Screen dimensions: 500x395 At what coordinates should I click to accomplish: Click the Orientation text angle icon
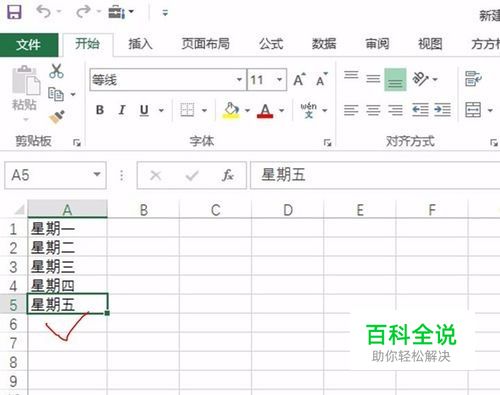click(x=421, y=79)
